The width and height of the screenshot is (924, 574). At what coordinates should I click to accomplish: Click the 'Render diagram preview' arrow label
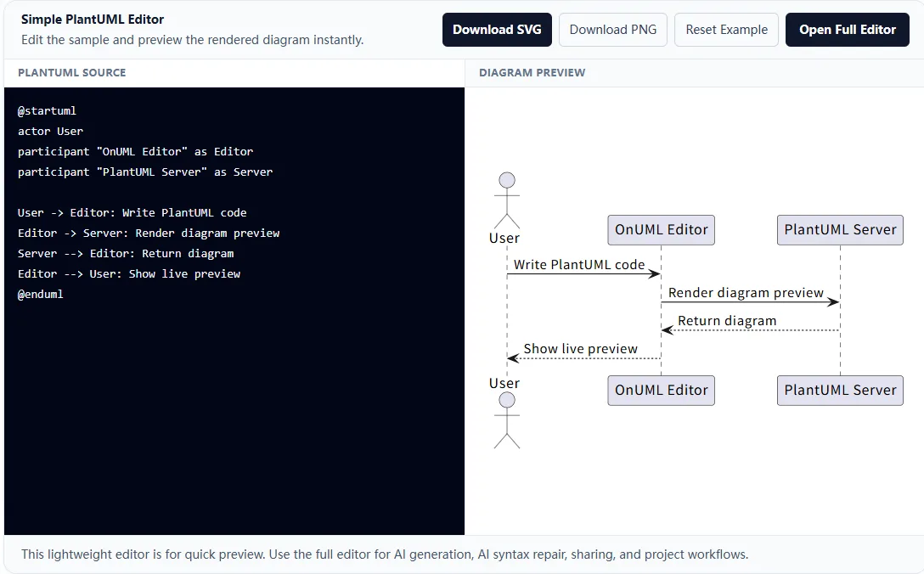(746, 293)
